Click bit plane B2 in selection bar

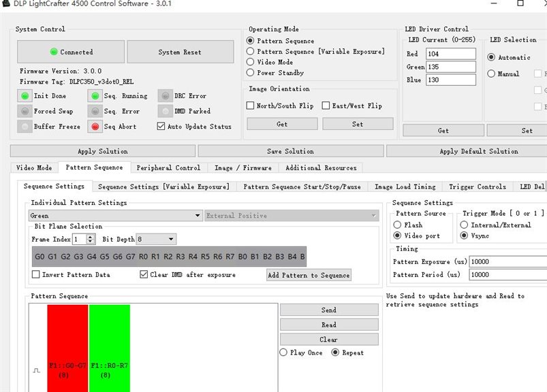tap(267, 257)
